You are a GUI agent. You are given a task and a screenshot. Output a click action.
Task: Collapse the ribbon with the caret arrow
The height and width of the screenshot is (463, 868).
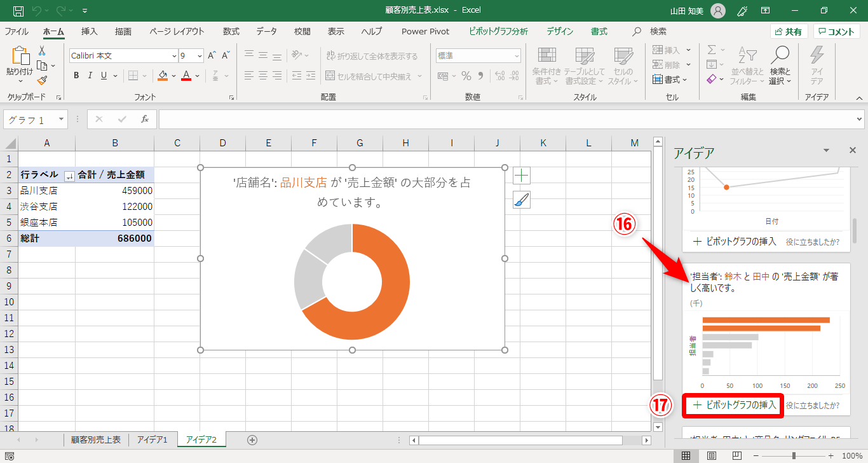click(x=859, y=98)
